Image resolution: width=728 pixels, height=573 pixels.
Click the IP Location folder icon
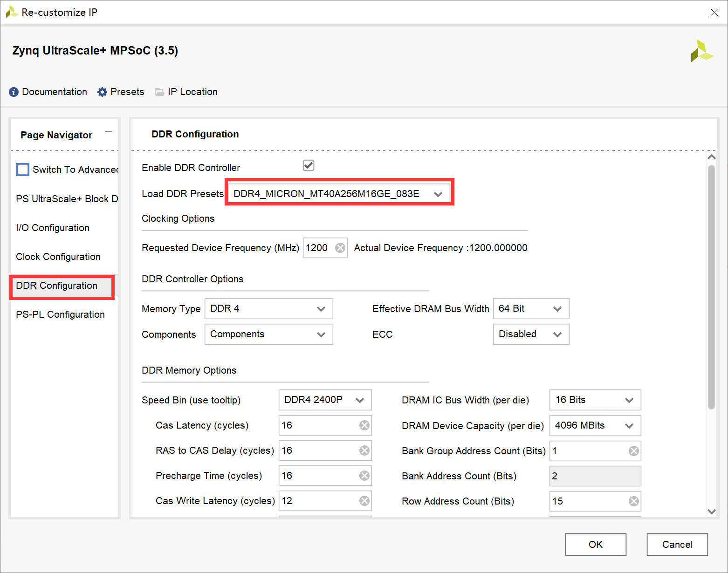[159, 92]
